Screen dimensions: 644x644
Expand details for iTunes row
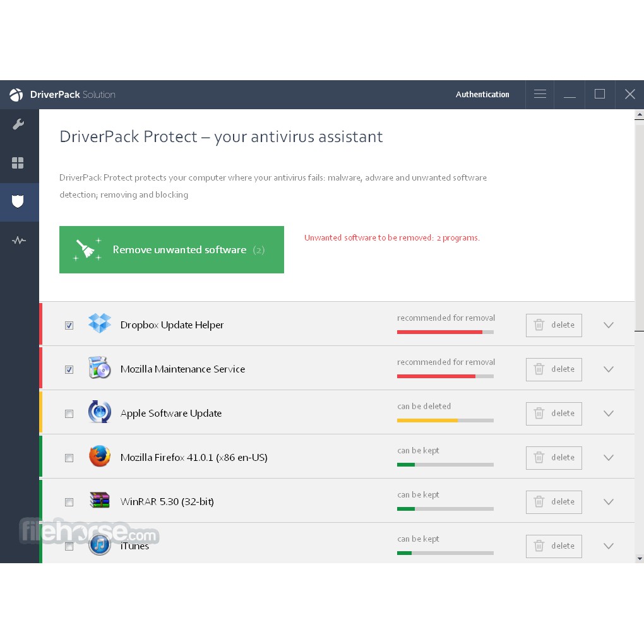coord(609,546)
